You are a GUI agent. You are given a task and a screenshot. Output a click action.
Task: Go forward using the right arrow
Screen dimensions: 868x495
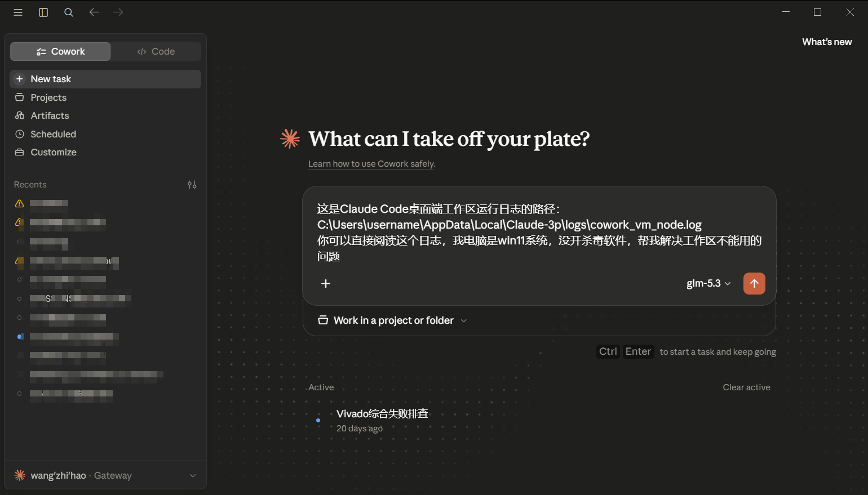tap(118, 12)
